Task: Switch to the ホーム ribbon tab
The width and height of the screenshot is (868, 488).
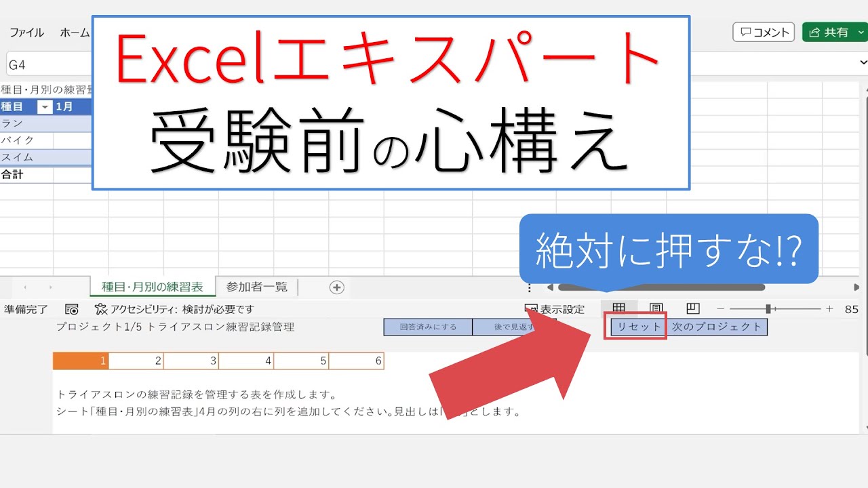Action: [x=74, y=33]
